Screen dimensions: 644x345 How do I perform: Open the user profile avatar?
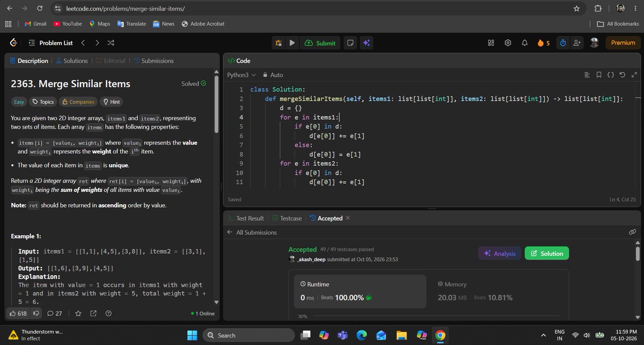594,43
